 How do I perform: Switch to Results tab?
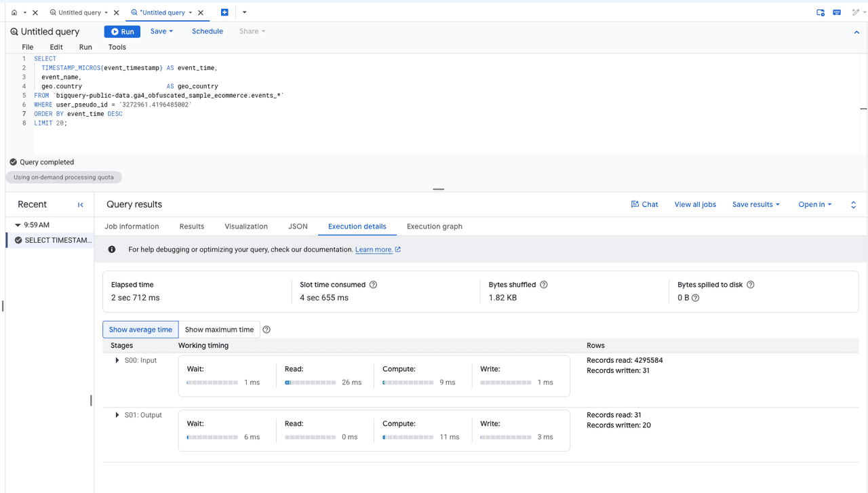192,226
